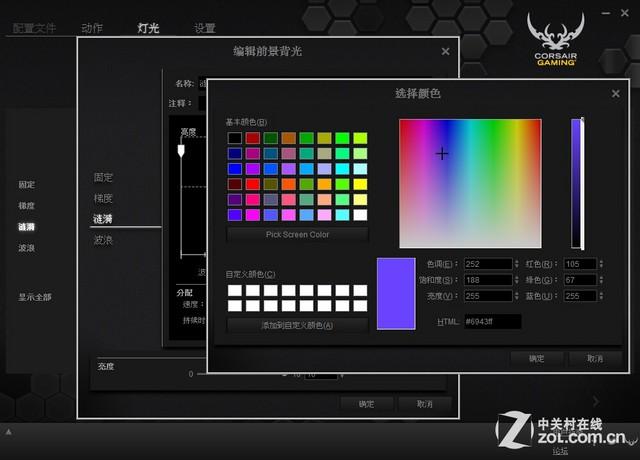640x460 pixels.
Task: Click the HTML hex color field
Action: [493, 322]
